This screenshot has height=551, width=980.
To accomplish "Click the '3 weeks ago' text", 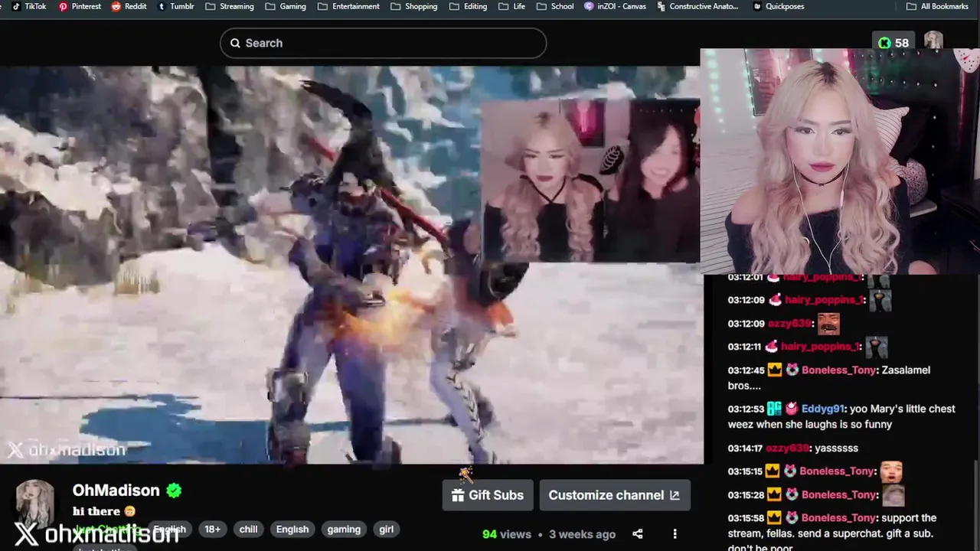I will [x=582, y=534].
